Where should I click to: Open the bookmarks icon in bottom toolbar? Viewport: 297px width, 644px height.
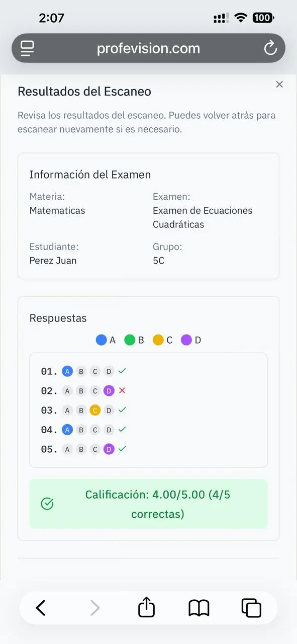(199, 607)
